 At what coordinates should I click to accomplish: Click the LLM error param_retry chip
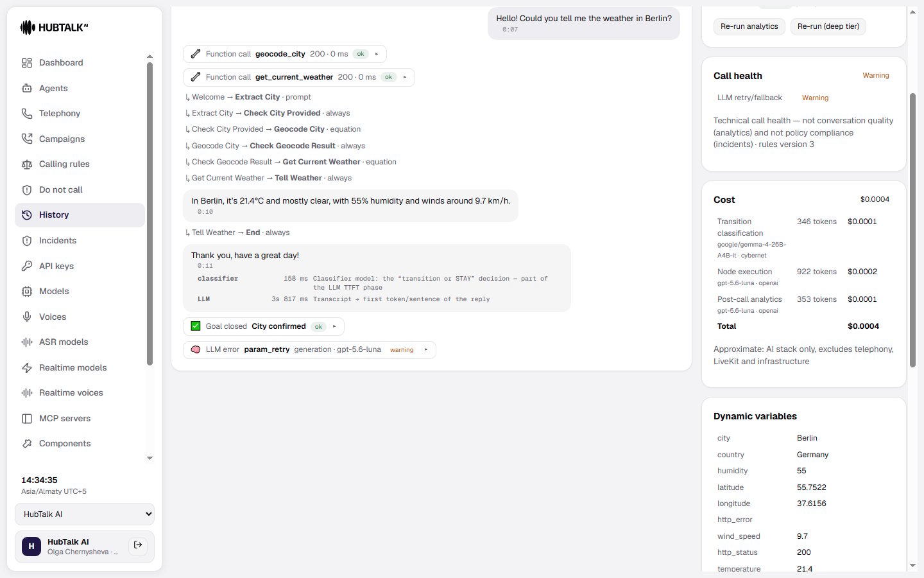(309, 350)
